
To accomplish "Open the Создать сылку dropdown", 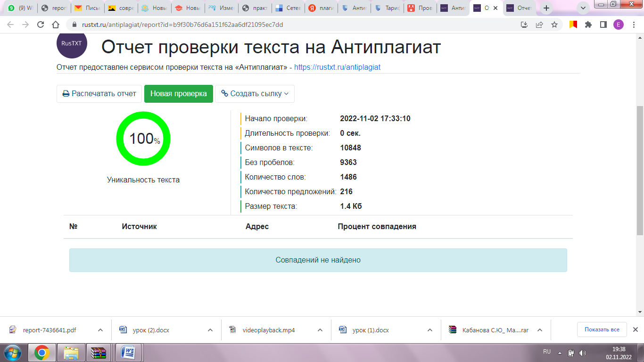I will coord(255,94).
